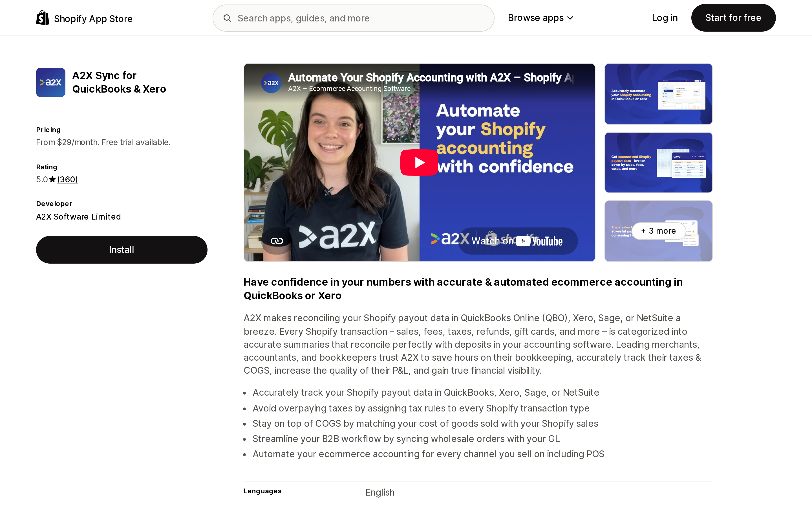Click the 5.0 rating star icon
812x508 pixels.
tap(52, 179)
